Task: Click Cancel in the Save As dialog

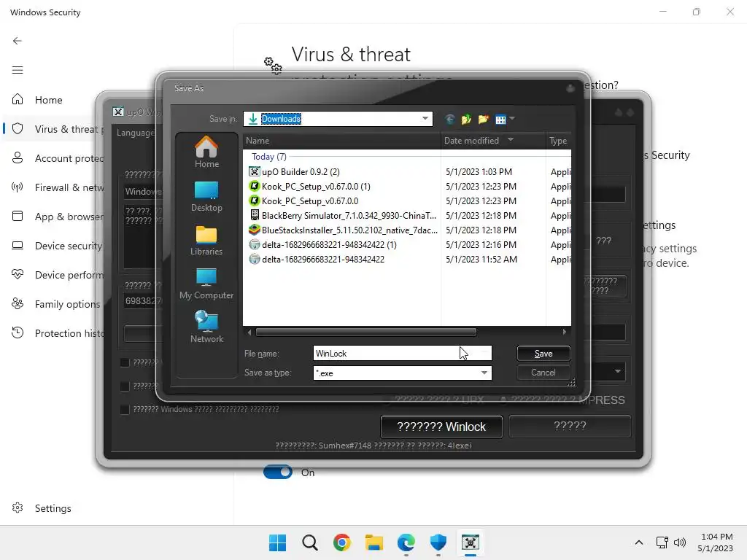Action: coord(543,373)
